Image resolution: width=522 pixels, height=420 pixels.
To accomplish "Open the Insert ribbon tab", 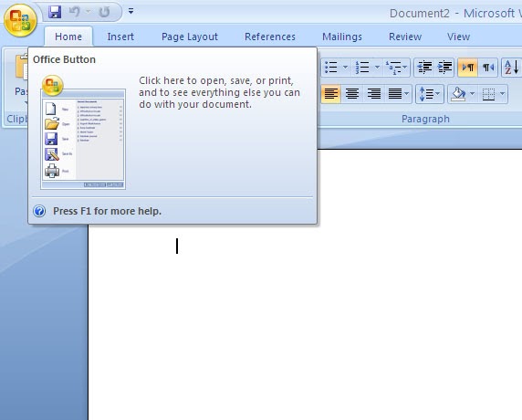I will pyautogui.click(x=120, y=37).
